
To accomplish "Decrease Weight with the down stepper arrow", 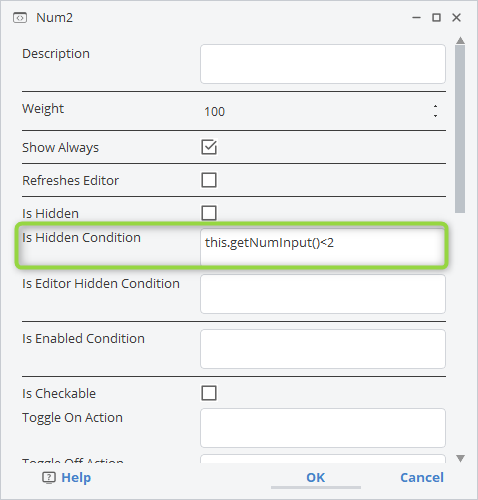I will coord(435,116).
